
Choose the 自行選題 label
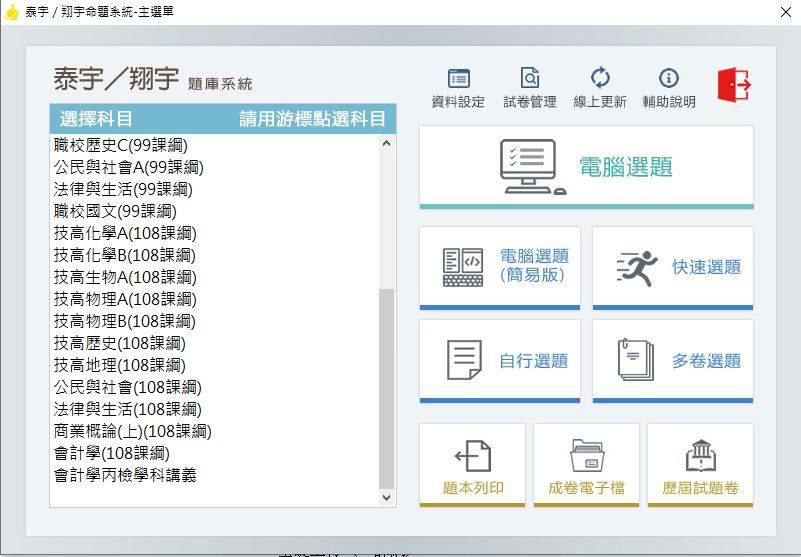534,361
